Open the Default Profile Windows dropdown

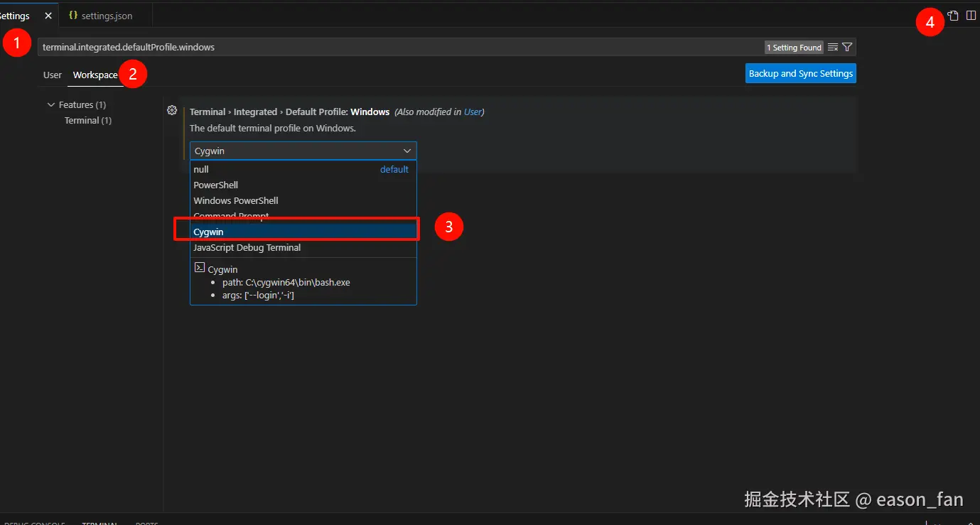(x=303, y=151)
